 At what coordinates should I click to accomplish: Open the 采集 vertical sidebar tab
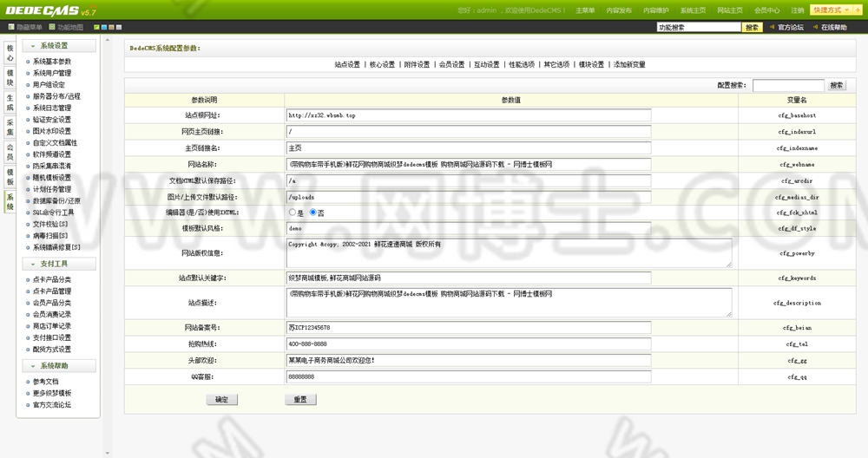click(10, 128)
